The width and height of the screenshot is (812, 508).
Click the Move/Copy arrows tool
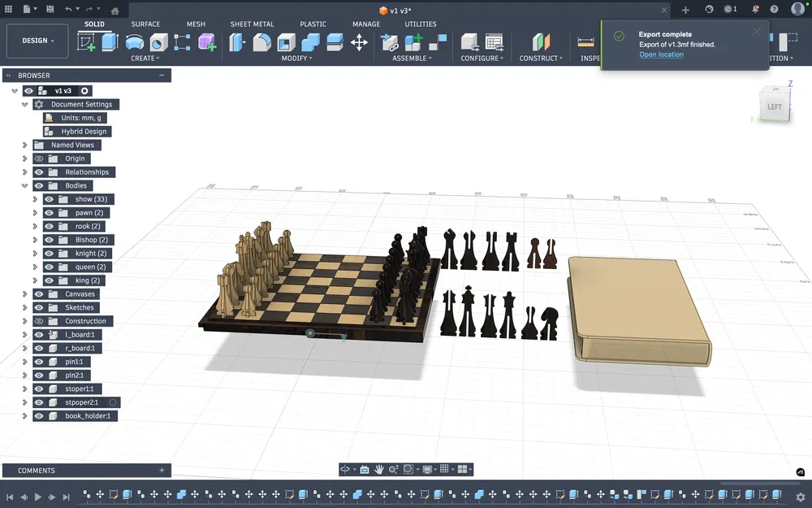[359, 42]
